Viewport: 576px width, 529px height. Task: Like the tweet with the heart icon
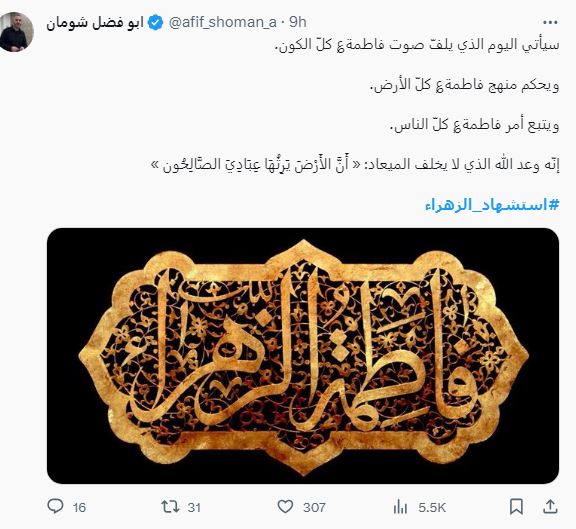click(285, 507)
